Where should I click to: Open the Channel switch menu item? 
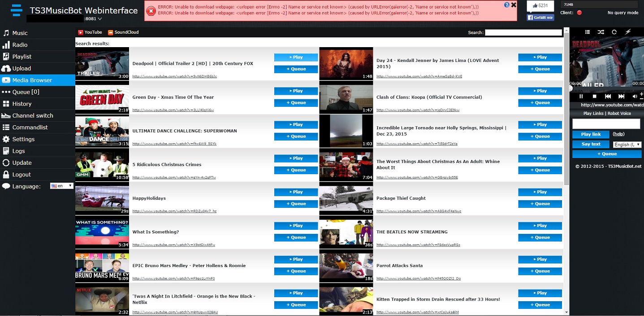[38, 115]
